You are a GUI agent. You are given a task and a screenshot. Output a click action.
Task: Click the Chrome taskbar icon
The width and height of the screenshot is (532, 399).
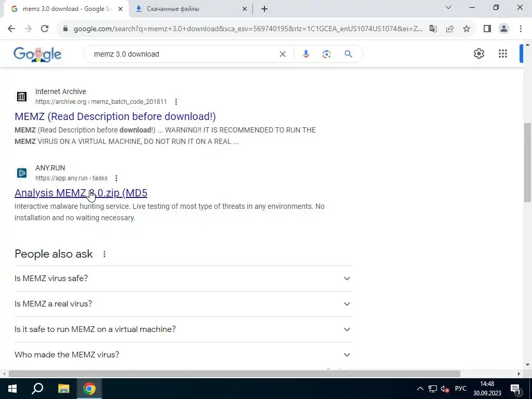tap(89, 389)
